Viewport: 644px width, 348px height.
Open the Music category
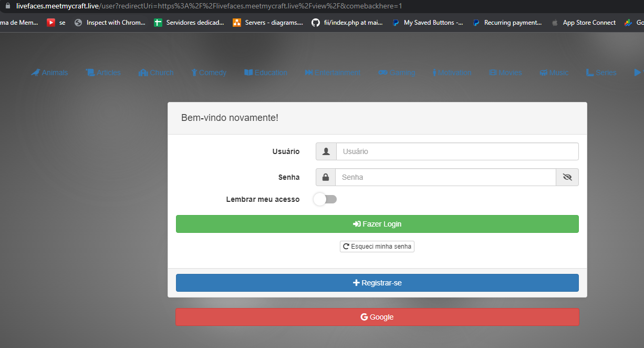point(554,73)
